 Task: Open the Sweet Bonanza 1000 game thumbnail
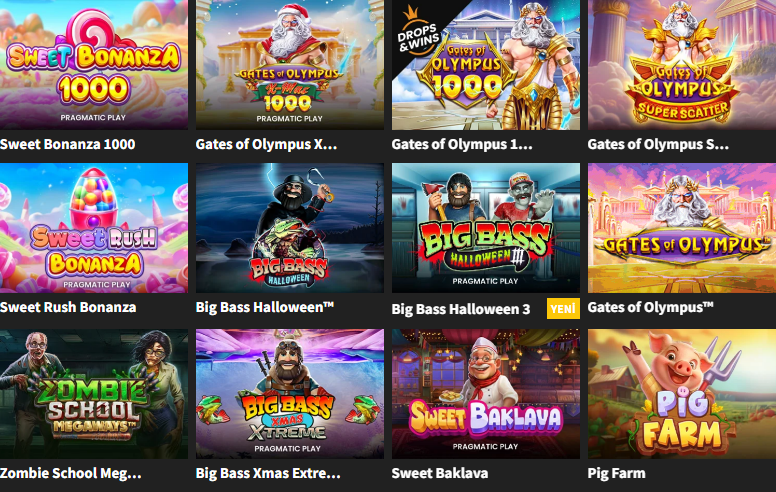pos(94,64)
